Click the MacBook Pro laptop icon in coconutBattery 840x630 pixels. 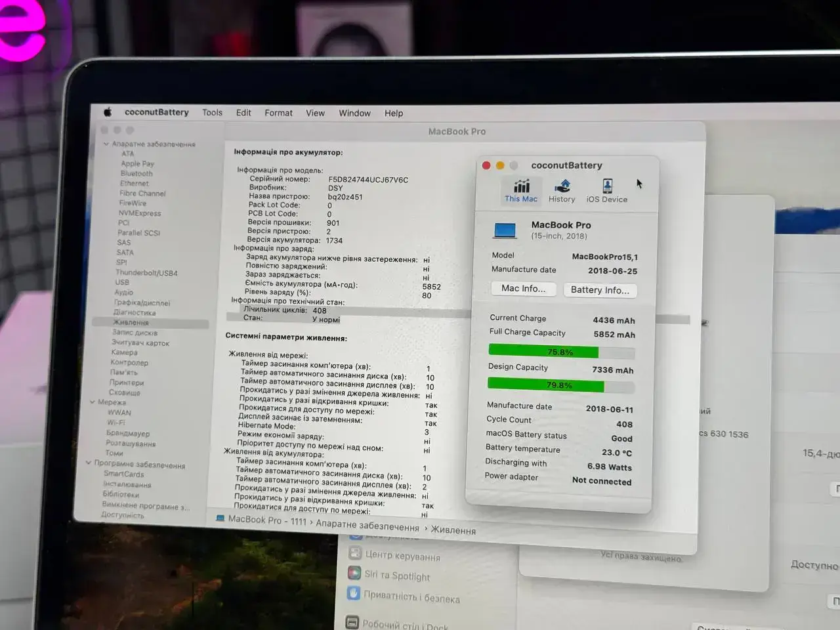(x=505, y=230)
